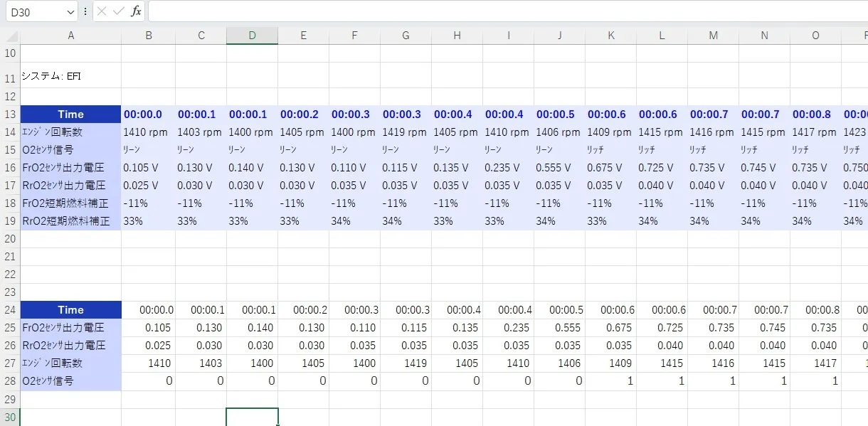Select column A header
Image resolution: width=868 pixels, height=426 pixels.
(x=70, y=36)
